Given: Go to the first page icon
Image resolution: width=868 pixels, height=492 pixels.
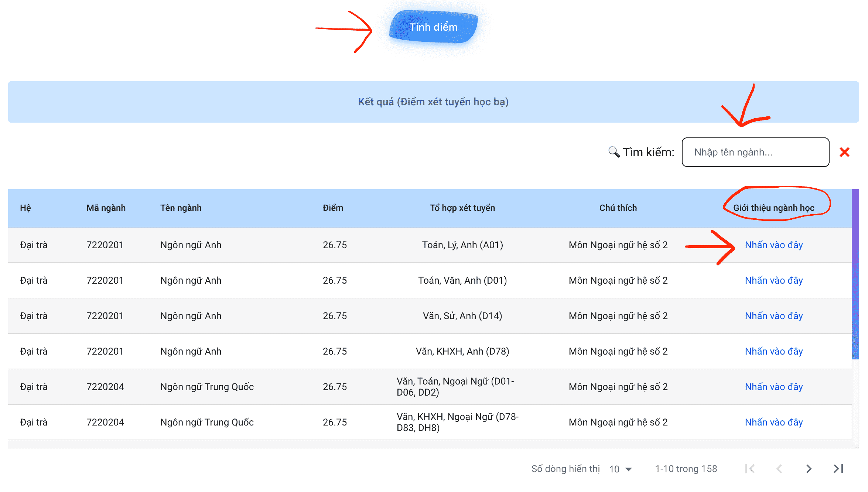Looking at the screenshot, I should coord(750,469).
